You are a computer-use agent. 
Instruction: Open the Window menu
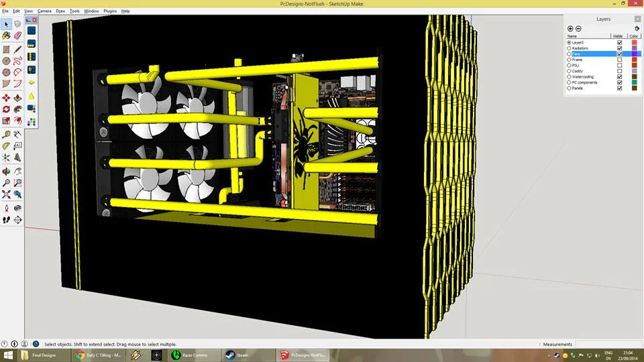tap(91, 11)
